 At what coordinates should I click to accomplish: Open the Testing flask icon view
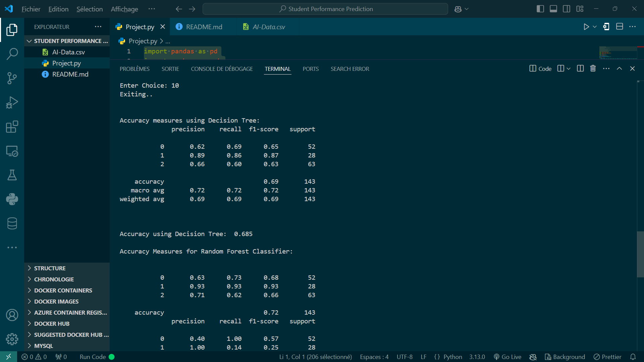point(12,175)
